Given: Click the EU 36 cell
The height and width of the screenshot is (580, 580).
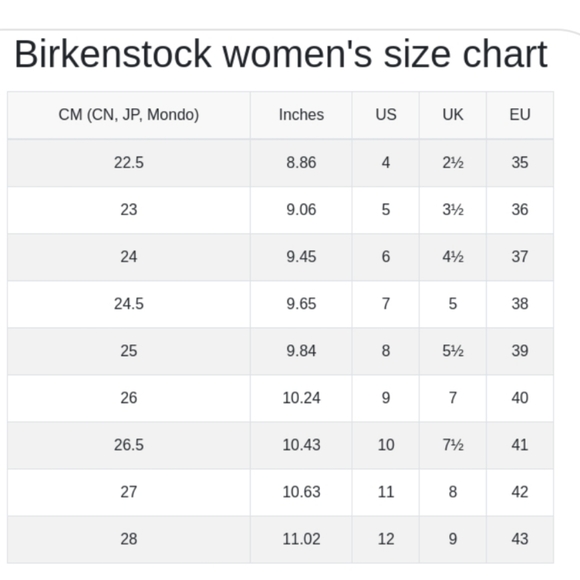Looking at the screenshot, I should click(x=520, y=210).
